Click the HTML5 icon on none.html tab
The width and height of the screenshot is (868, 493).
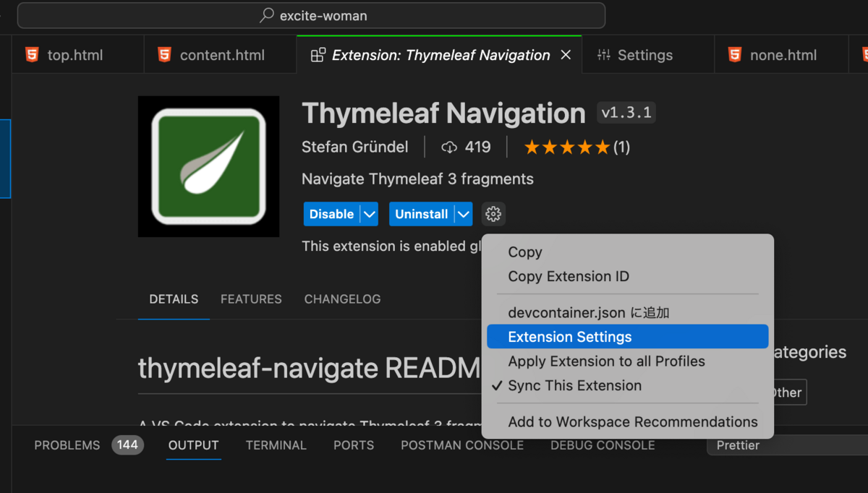735,55
